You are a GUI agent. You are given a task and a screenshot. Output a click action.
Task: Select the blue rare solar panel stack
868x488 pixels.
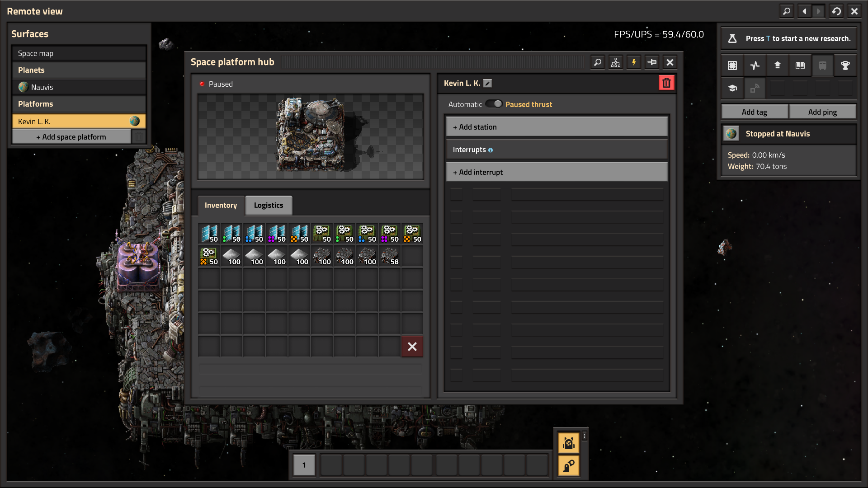[x=254, y=234]
